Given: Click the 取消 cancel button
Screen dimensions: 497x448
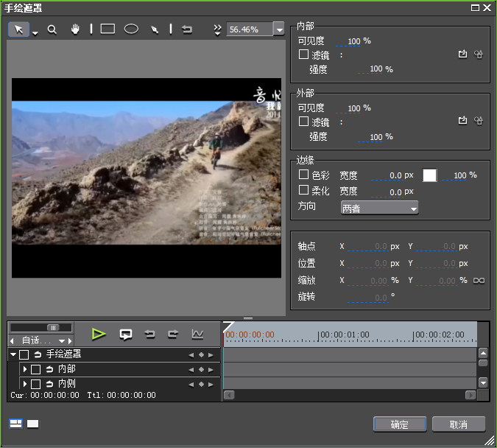Looking at the screenshot, I should (458, 424).
